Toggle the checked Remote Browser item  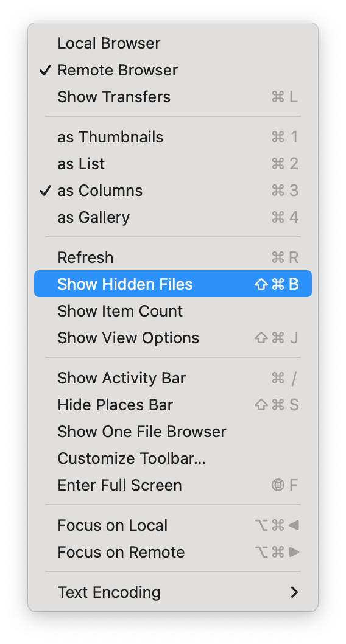coord(172,70)
